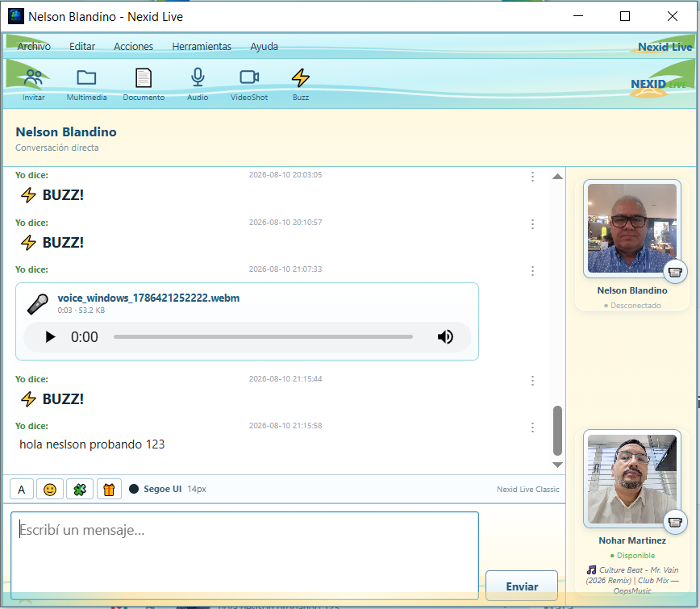Click the microphone icon on audio attachment
700x609 pixels.
coord(37,304)
